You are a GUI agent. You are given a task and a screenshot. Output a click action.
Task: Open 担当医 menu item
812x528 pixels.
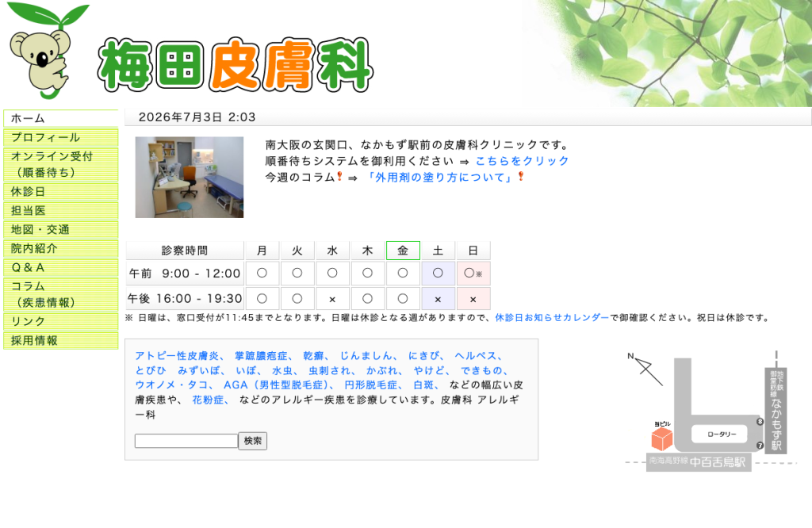(x=60, y=211)
